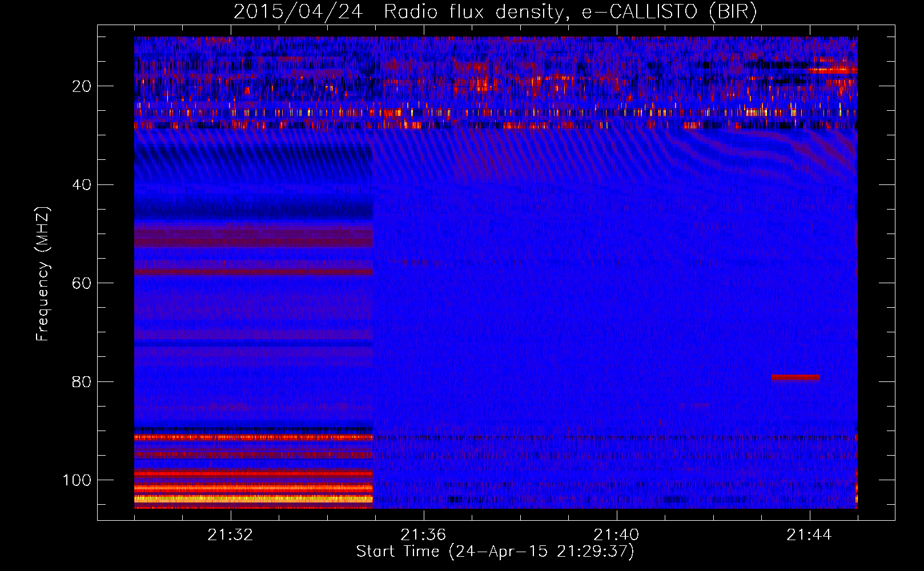This screenshot has height=571, width=924.
Task: Click the '60' frequency tick label
Action: point(82,283)
